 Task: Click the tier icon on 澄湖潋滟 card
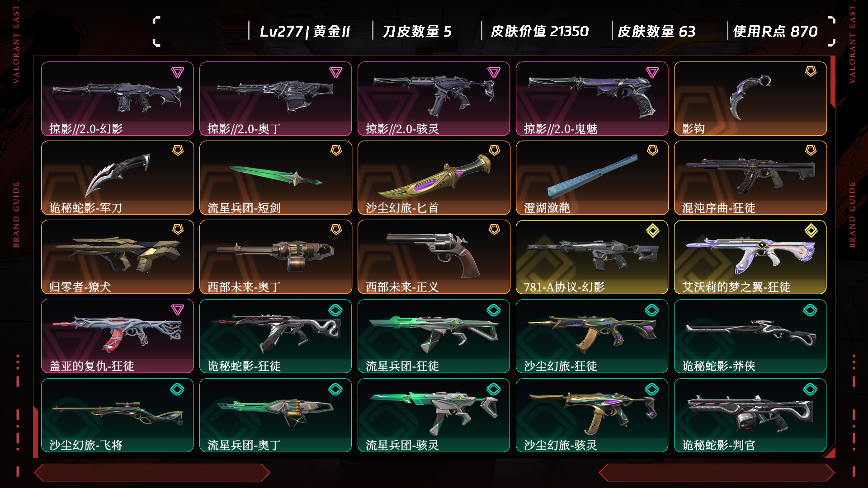652,150
